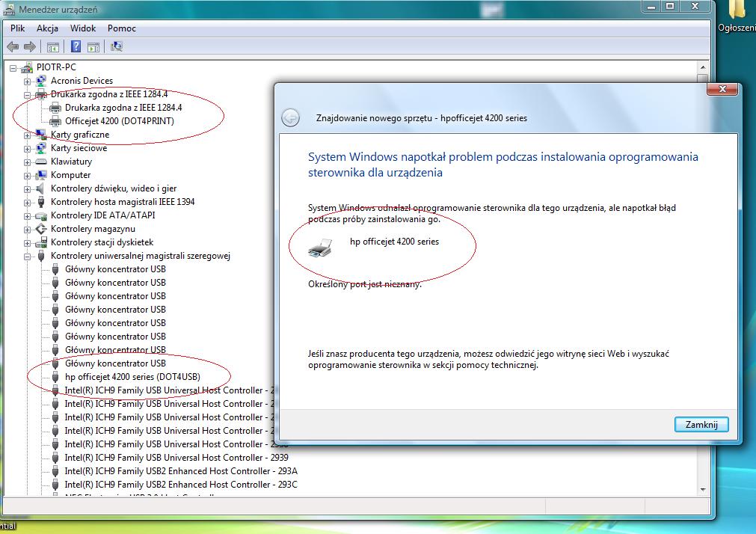Expand Kontrolery dźwięku, wideo i gier

tap(28, 189)
